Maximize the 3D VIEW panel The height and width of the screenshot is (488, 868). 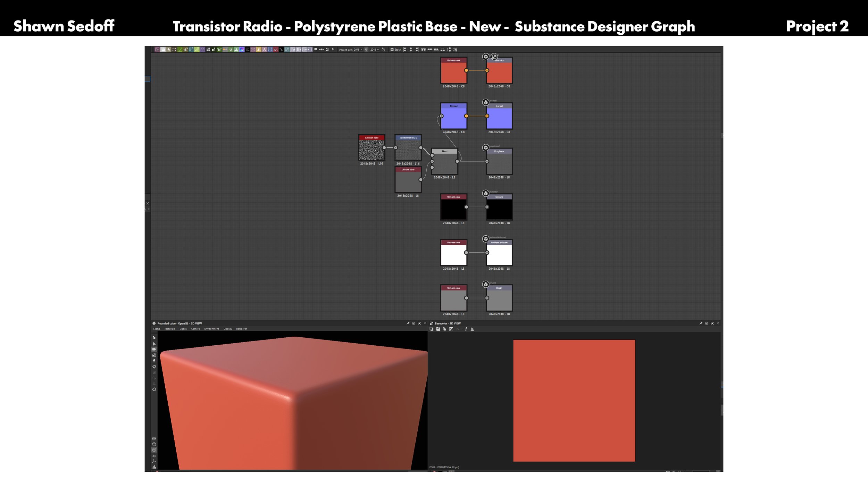(419, 323)
